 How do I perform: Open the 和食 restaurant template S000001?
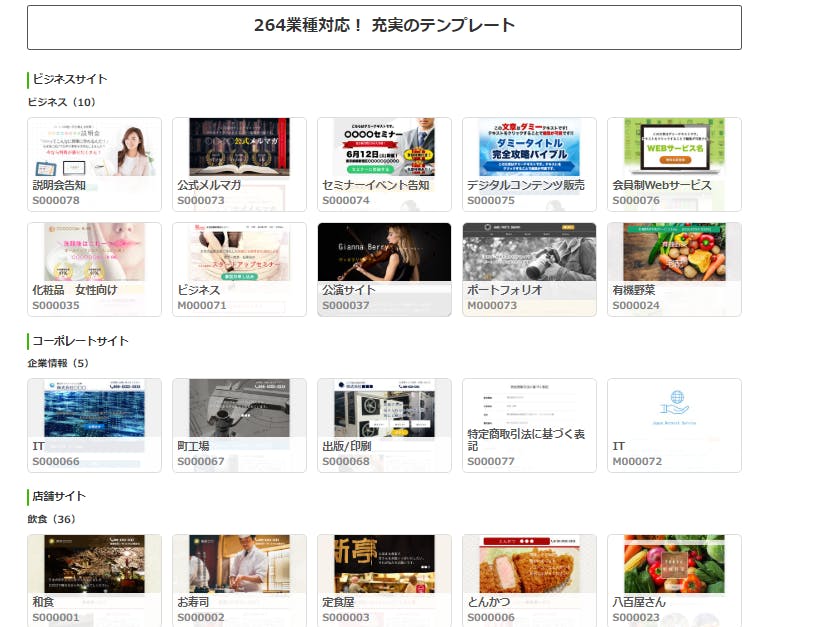(94, 580)
